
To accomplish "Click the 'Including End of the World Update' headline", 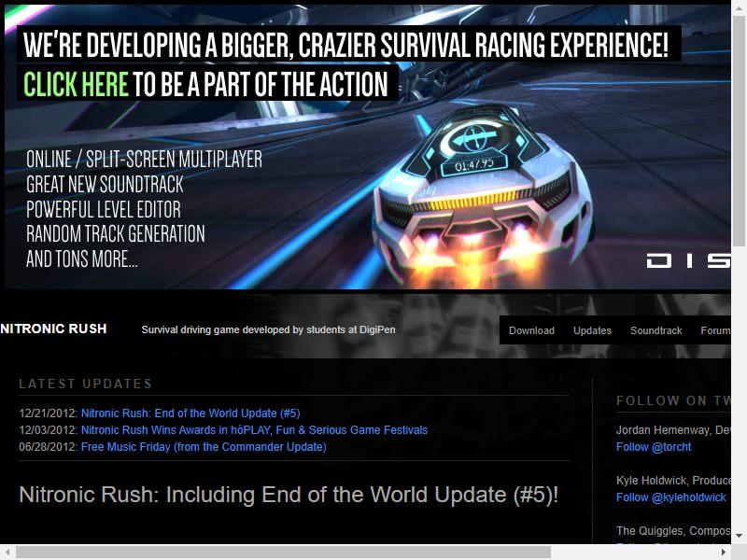I will pos(289,495).
